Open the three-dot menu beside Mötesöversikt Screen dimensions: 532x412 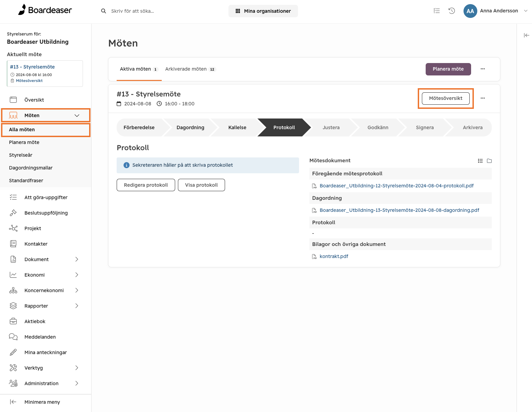[x=483, y=98]
